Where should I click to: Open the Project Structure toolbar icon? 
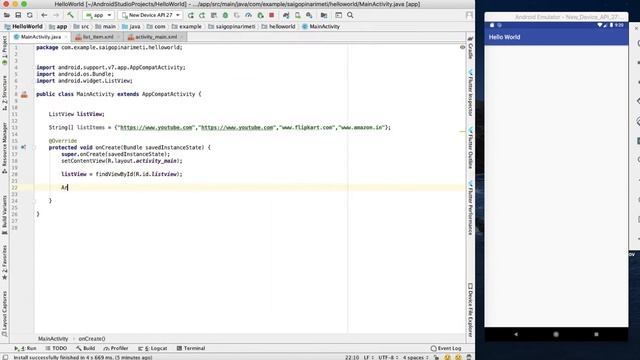tap(324, 15)
